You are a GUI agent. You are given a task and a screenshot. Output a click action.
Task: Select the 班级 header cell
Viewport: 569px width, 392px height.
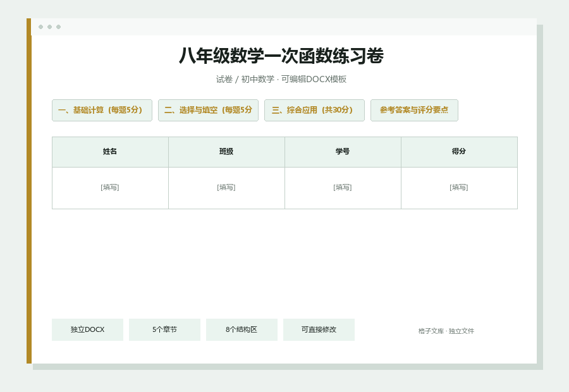tap(226, 152)
